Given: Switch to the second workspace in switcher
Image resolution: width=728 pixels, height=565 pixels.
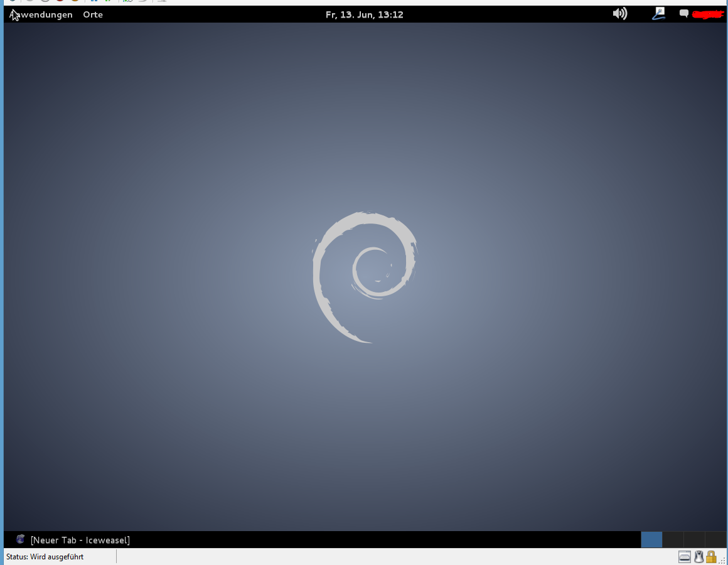Looking at the screenshot, I should (673, 539).
